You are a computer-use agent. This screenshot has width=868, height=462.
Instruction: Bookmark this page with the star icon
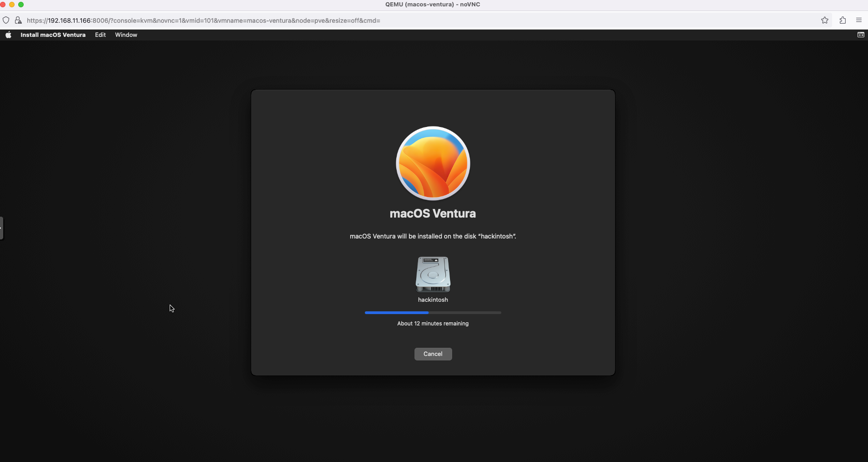824,20
